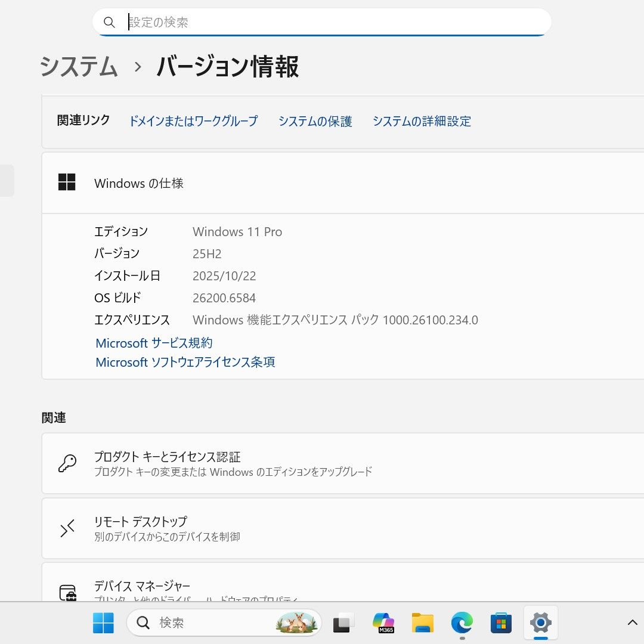This screenshot has width=644, height=644.
Task: Select the リモート デスクトップ icon
Action: coord(67,528)
